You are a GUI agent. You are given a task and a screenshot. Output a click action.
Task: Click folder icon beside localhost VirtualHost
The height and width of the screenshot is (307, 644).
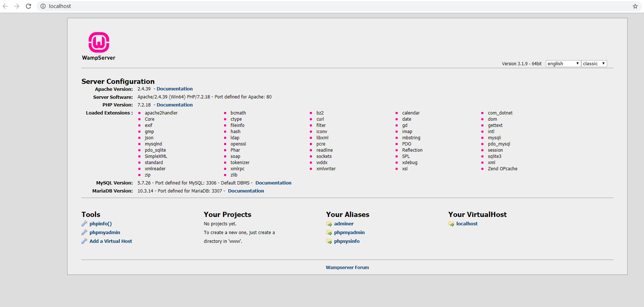click(x=451, y=224)
